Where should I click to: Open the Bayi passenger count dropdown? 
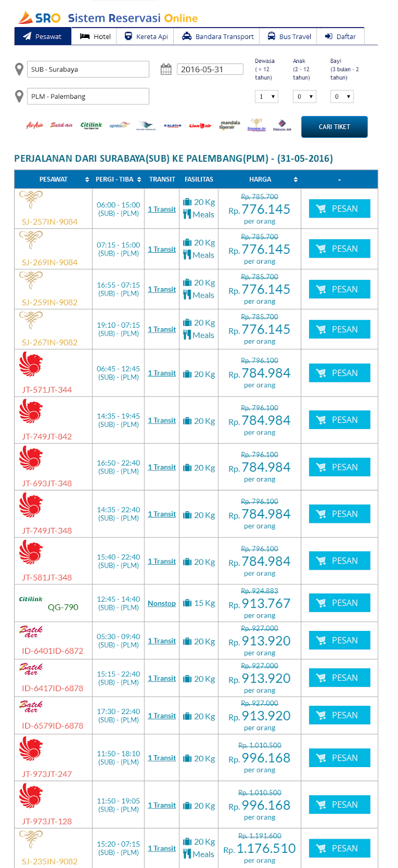[342, 97]
